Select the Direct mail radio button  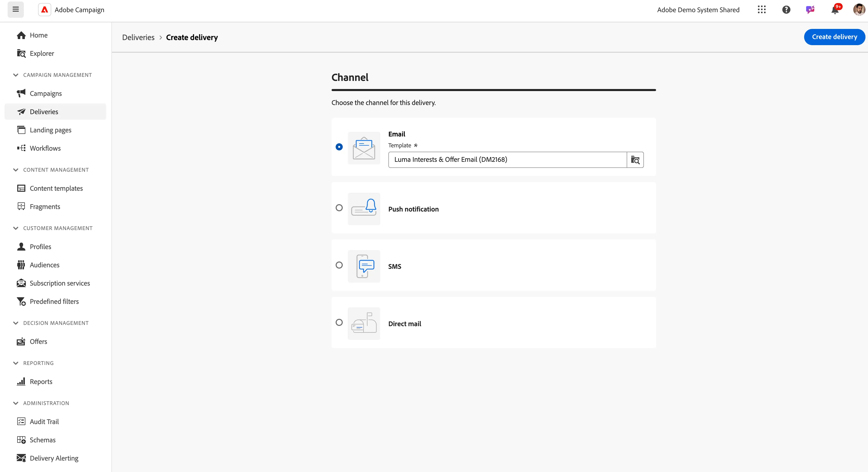339,322
